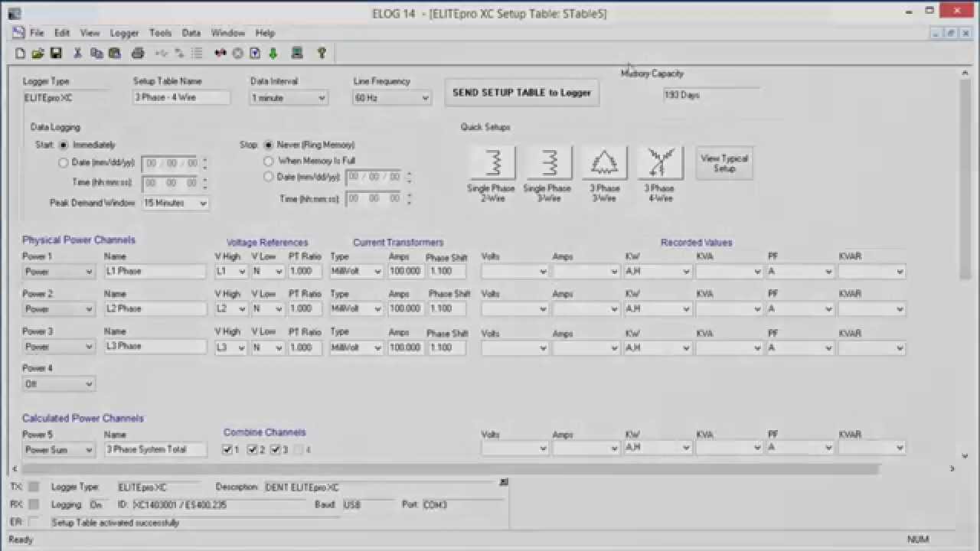Image resolution: width=980 pixels, height=551 pixels.
Task: Open a setup file via folder icon
Action: point(38,54)
